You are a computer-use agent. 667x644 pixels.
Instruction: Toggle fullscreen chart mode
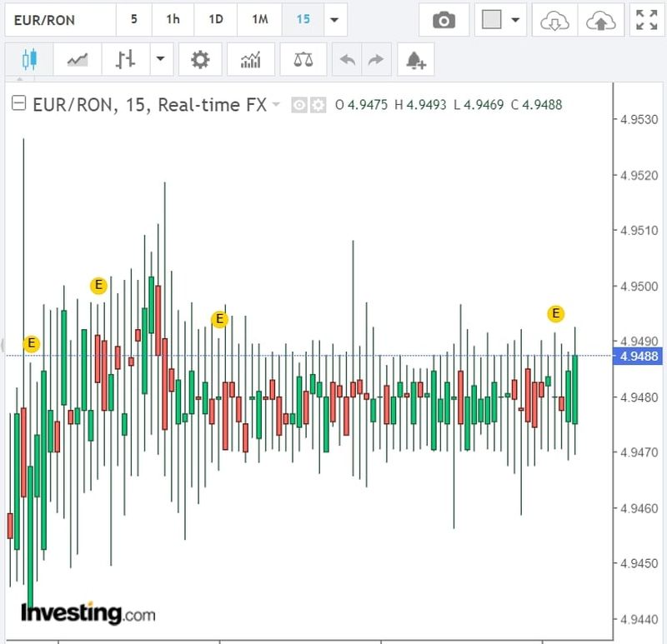(x=646, y=20)
